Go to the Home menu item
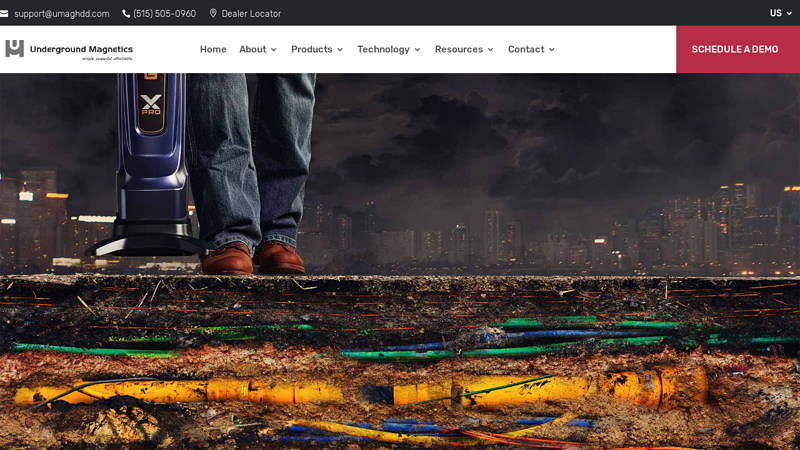Image resolution: width=800 pixels, height=450 pixels. (x=213, y=49)
